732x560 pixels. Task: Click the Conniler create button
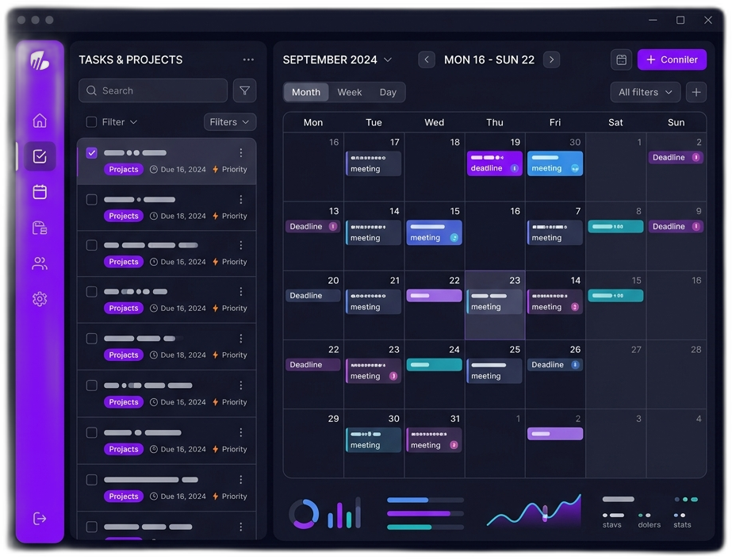(x=672, y=59)
